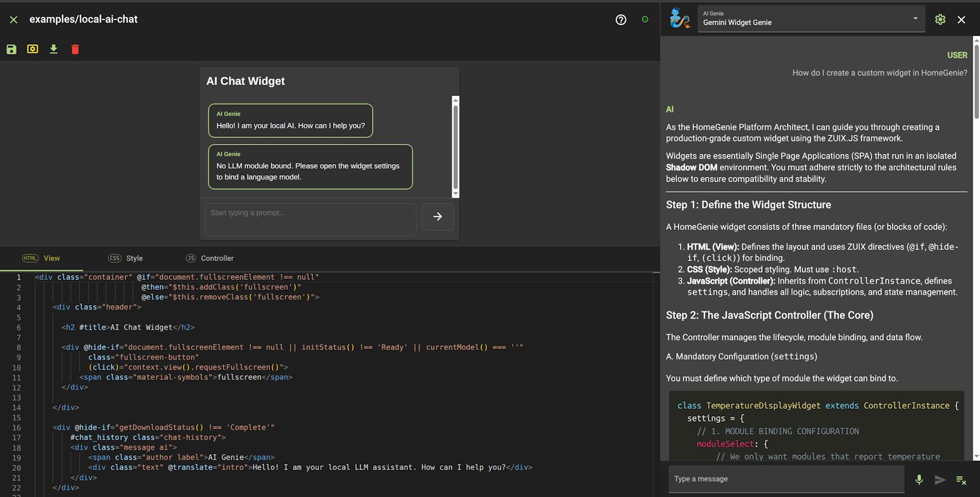The image size is (980, 497).
Task: Delete the widget with red trash icon
Action: (x=75, y=49)
